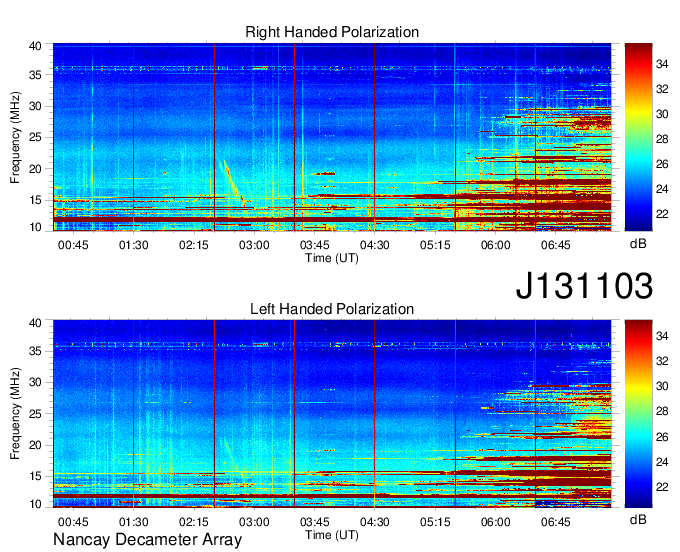Click the 35 MHz tick of bottom plot
The image size is (680, 552).
point(35,351)
